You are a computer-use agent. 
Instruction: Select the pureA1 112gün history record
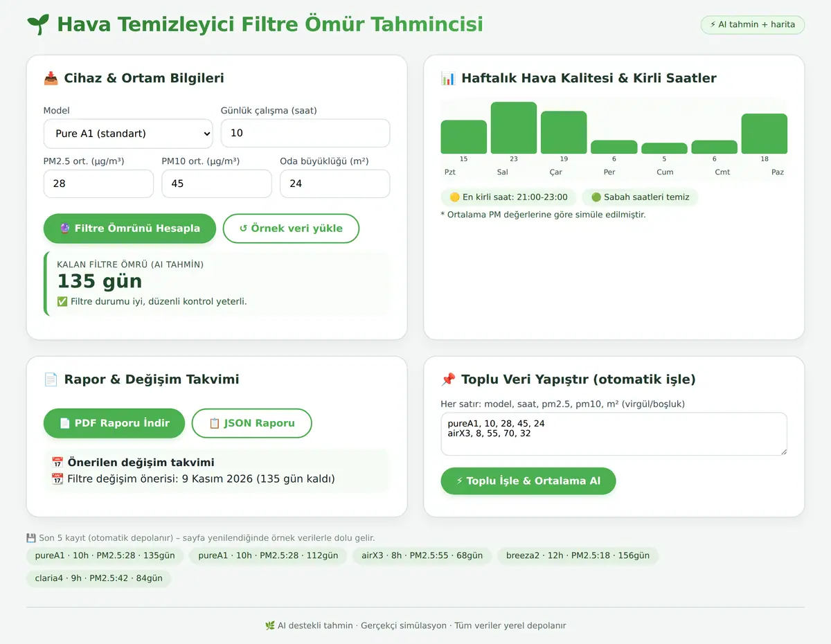click(x=268, y=555)
